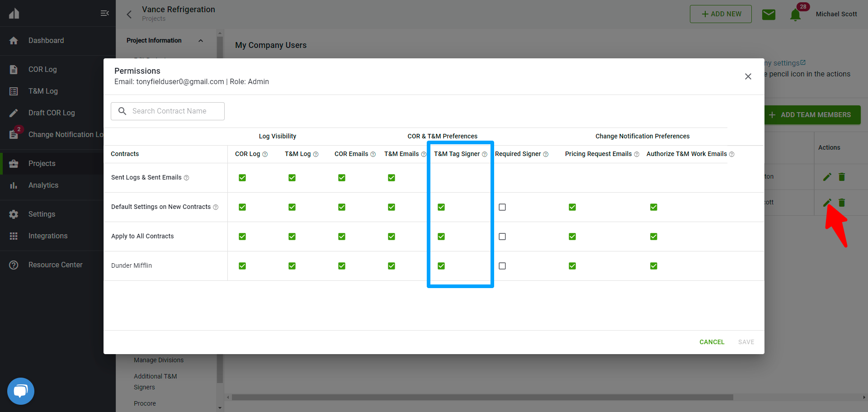
Task: Collapse sidebar using the menu toggle icon
Action: pos(104,13)
